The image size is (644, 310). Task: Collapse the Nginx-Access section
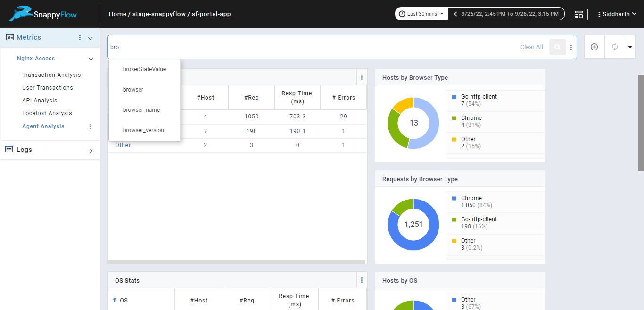[91, 59]
